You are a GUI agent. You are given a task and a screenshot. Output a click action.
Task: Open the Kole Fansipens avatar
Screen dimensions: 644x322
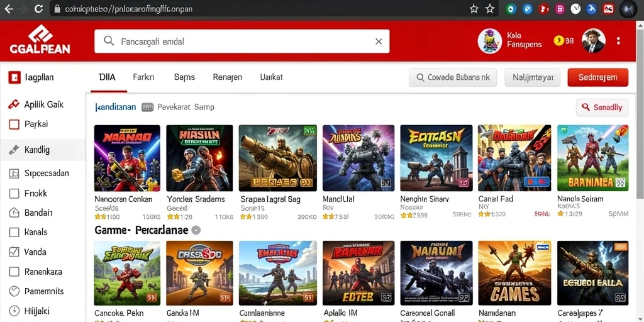(489, 41)
